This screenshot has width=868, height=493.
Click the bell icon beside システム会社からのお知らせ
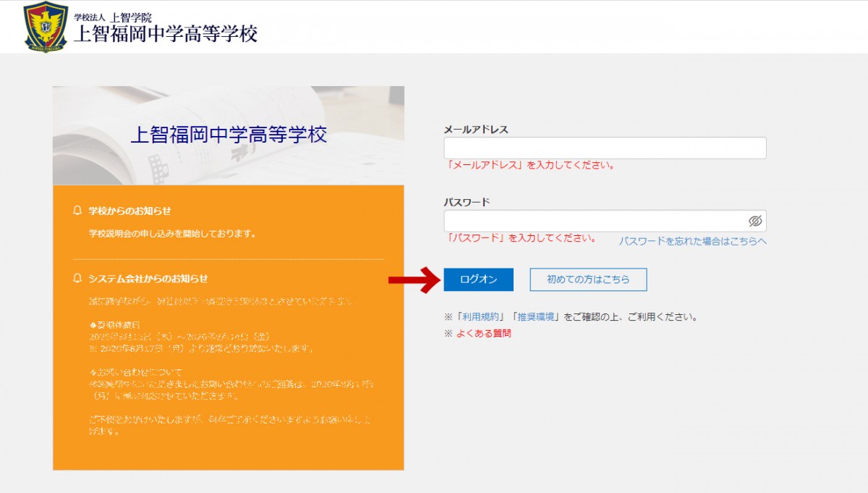click(x=77, y=278)
